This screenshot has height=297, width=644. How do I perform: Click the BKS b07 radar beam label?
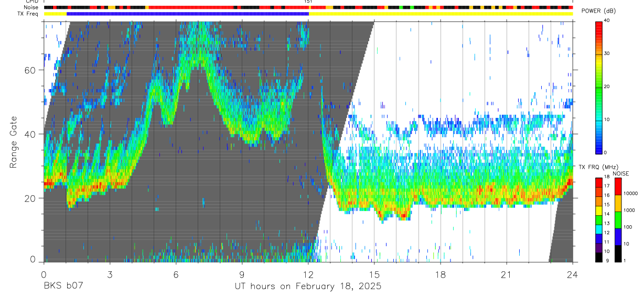click(x=63, y=287)
